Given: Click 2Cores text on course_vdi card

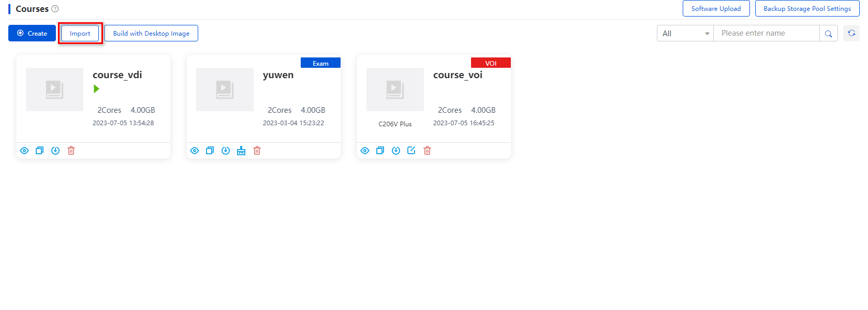Looking at the screenshot, I should [109, 110].
